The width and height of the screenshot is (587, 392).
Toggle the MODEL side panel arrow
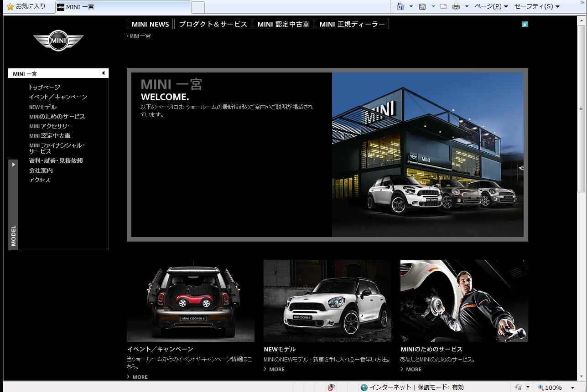(13, 165)
